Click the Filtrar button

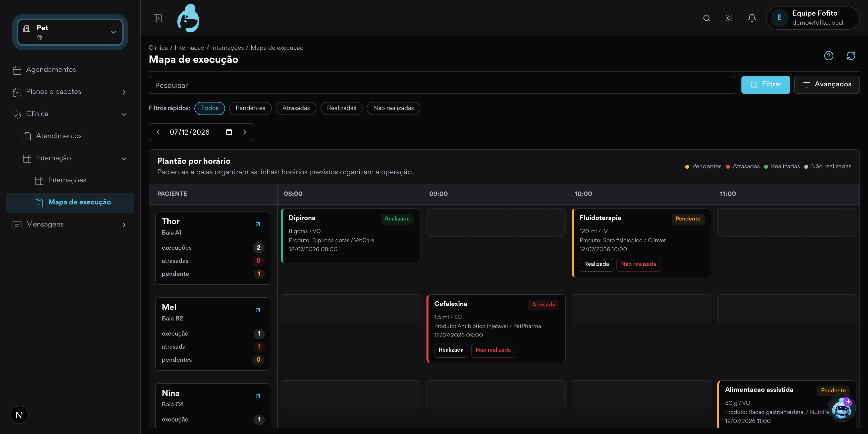click(765, 85)
